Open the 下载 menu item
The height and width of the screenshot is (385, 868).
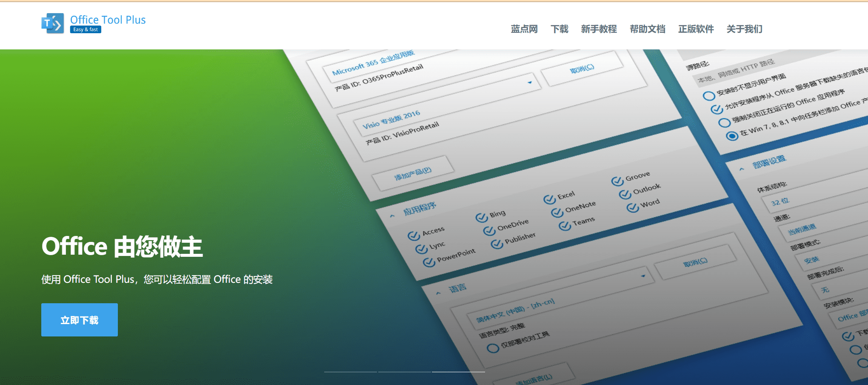pyautogui.click(x=559, y=29)
